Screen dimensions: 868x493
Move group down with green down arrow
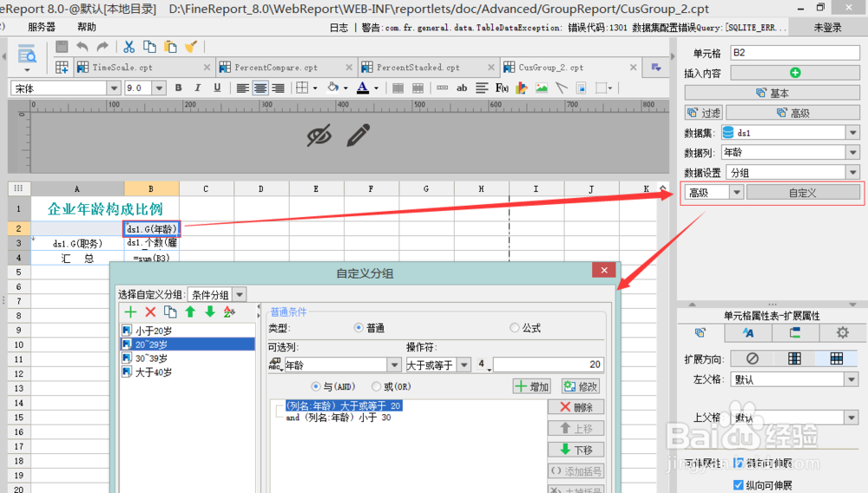pos(210,312)
